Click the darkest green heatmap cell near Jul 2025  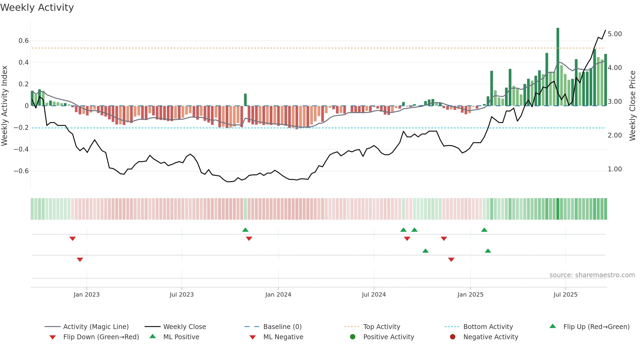[558, 209]
